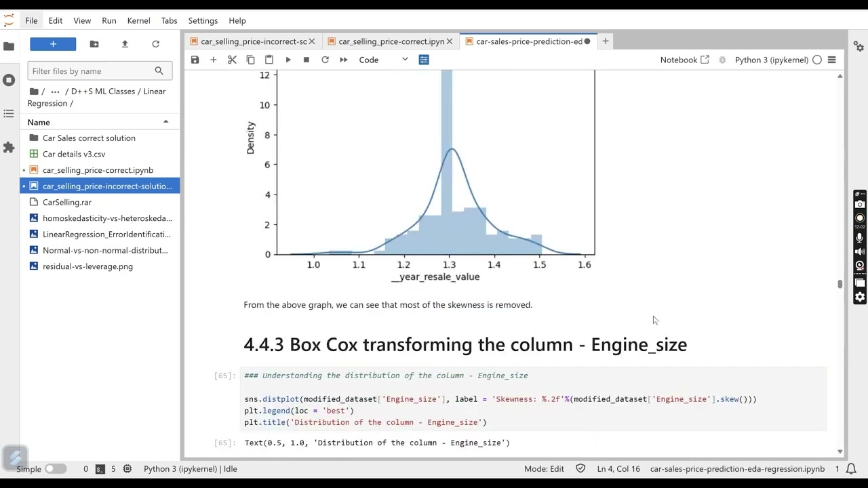Click the notebook trust shield icon
Screen dimensions: 868x488
coord(580,468)
